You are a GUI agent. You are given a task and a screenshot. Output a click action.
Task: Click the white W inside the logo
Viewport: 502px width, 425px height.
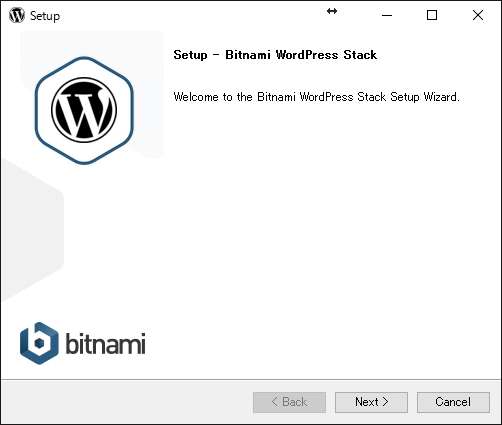[x=84, y=111]
